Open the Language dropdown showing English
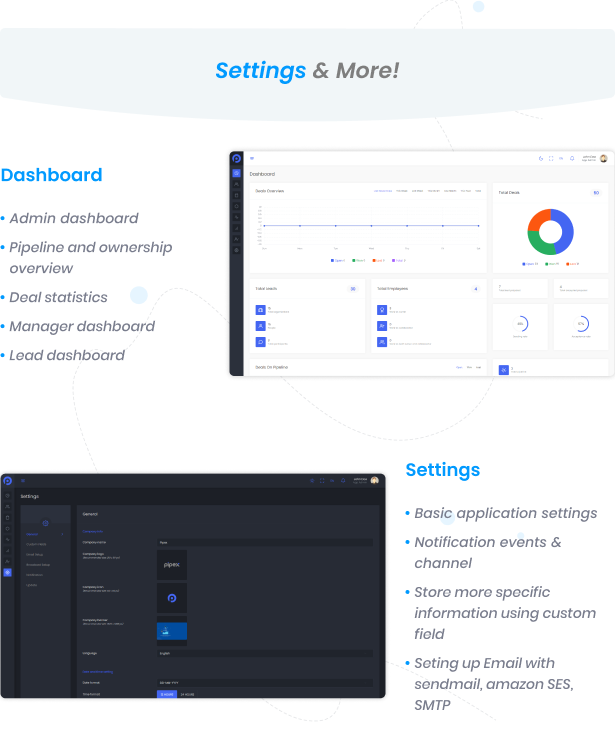615x741 pixels. coord(265,653)
